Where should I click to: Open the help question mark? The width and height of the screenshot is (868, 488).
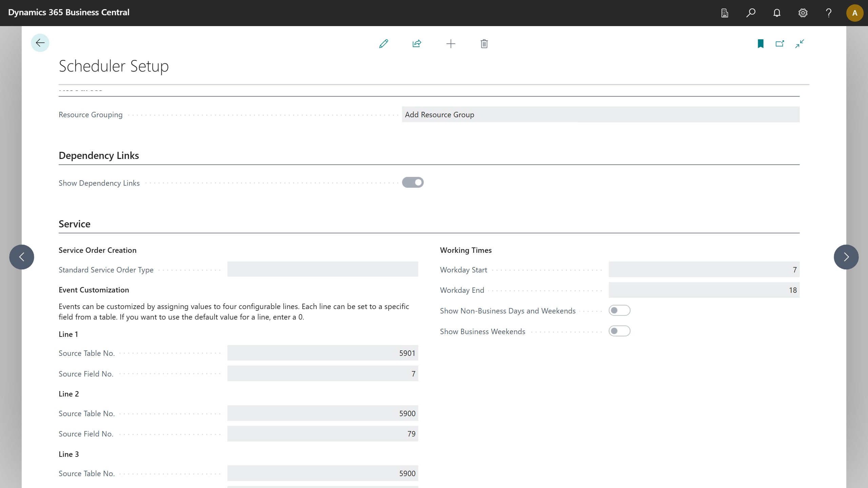[829, 13]
